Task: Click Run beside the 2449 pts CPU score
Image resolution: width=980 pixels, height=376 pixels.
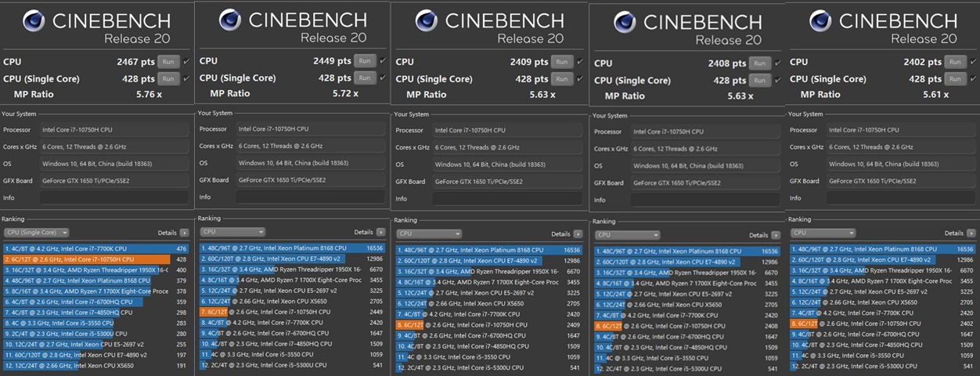Action: [364, 61]
